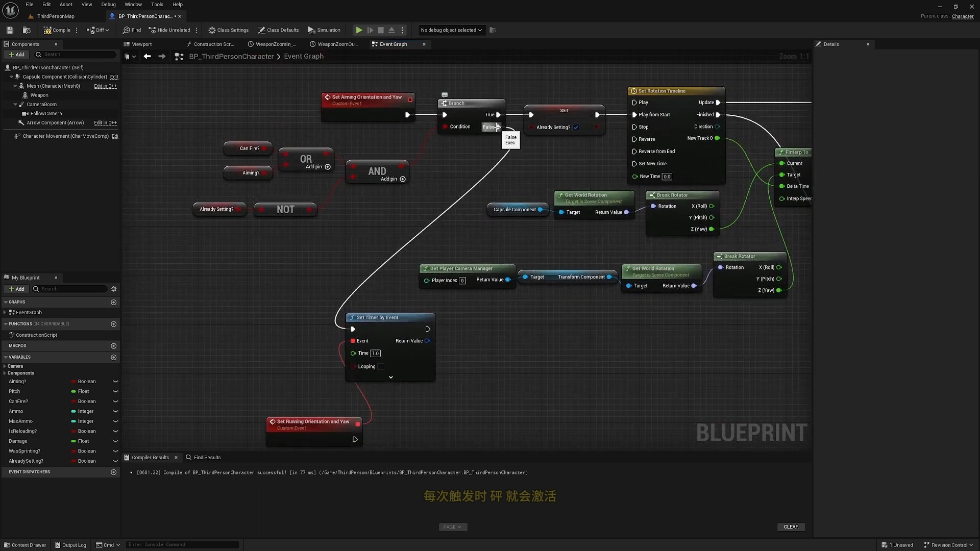The width and height of the screenshot is (980, 551).
Task: Add a new graph
Action: point(114,303)
